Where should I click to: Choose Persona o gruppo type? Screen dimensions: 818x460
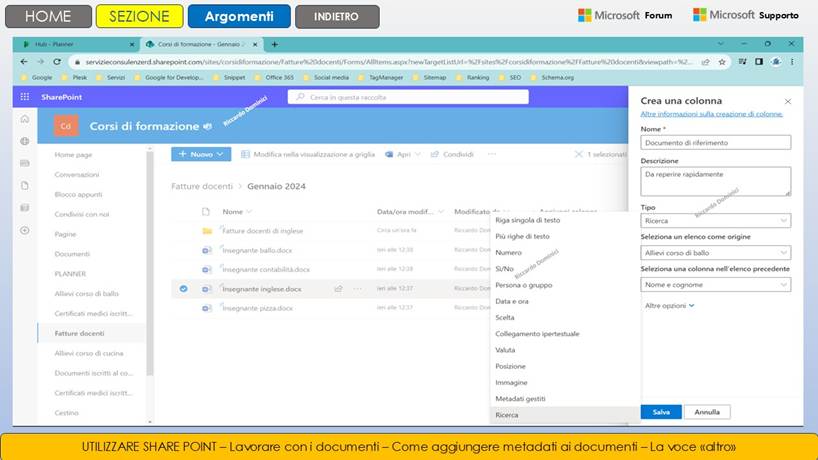[x=523, y=285]
